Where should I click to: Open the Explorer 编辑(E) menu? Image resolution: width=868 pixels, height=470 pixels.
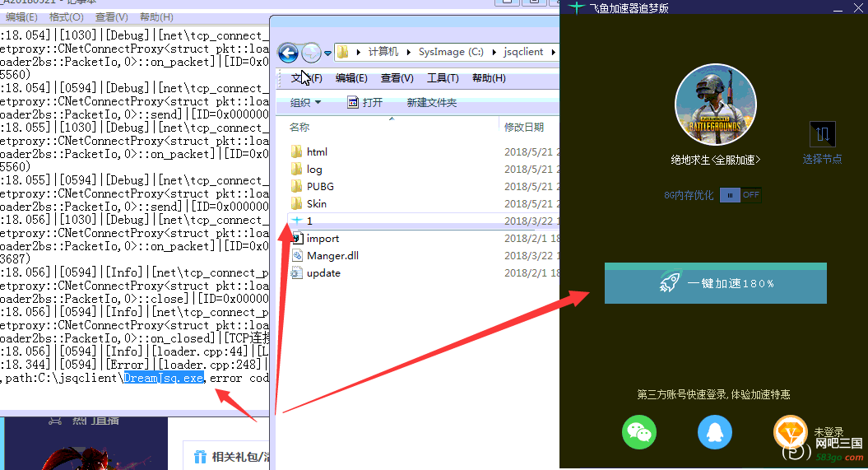tap(351, 78)
